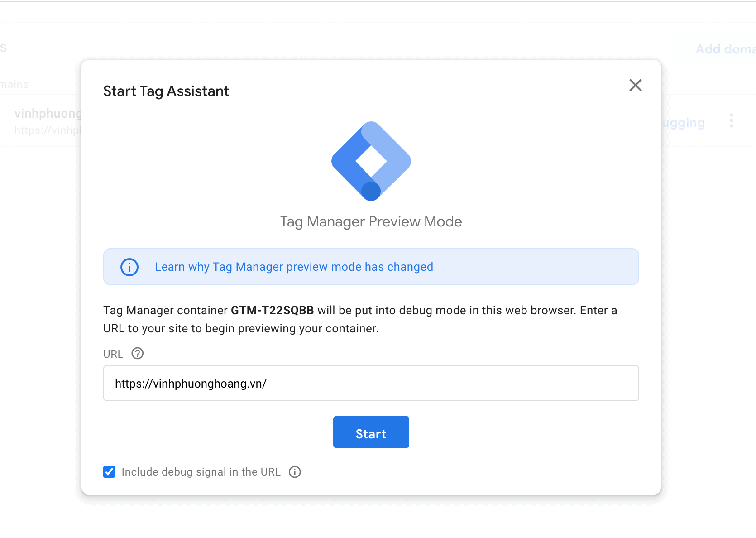
Task: Open the info icon in the blue banner
Action: coord(129,267)
